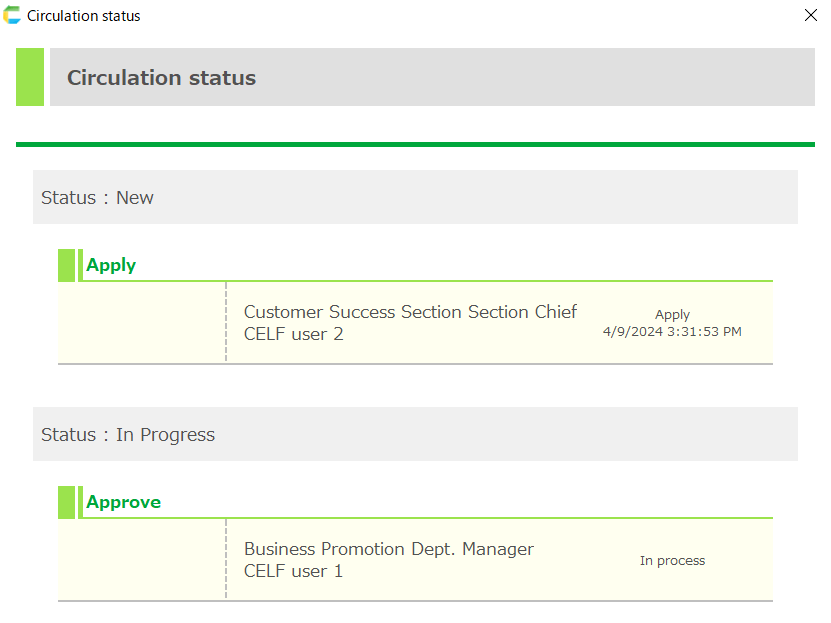This screenshot has height=623, width=831.
Task: Click the green marker next to Approve
Action: click(x=67, y=502)
